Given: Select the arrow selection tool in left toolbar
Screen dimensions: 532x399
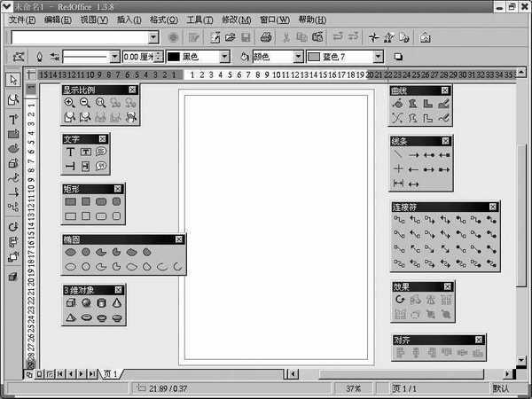Looking at the screenshot, I should click(13, 80).
